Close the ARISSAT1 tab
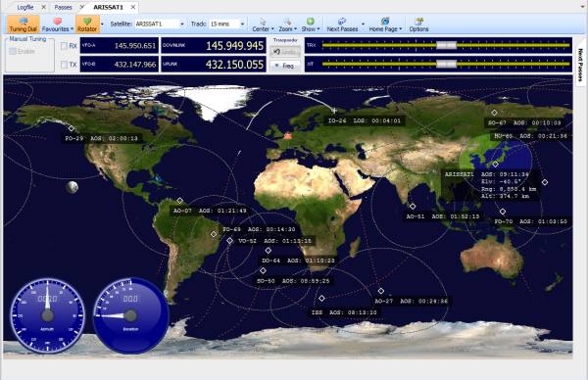 133,7
